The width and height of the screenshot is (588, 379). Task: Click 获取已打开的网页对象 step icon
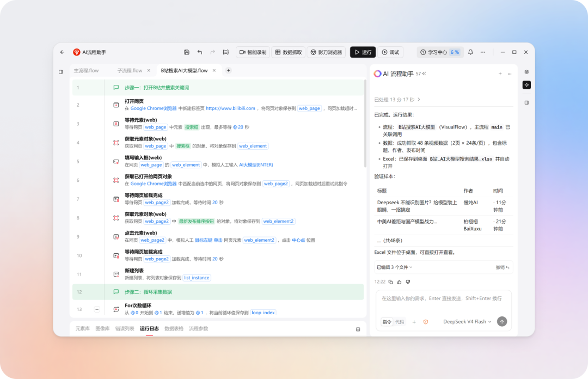[117, 180]
